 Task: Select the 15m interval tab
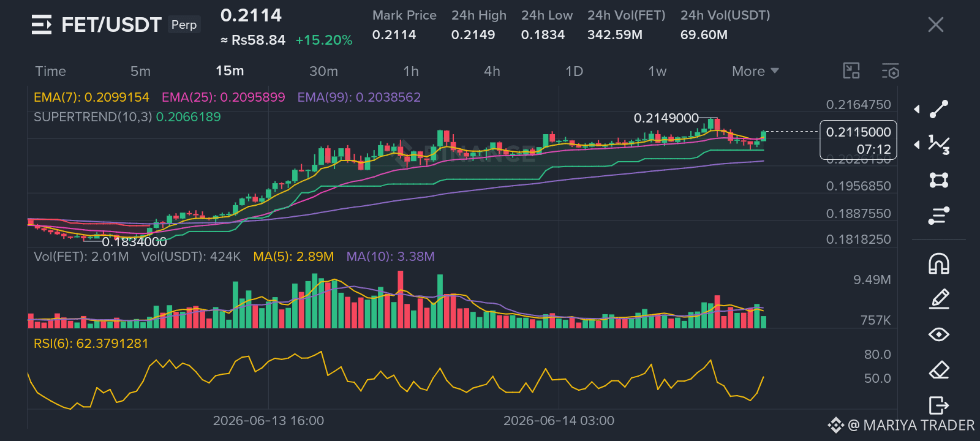click(230, 71)
